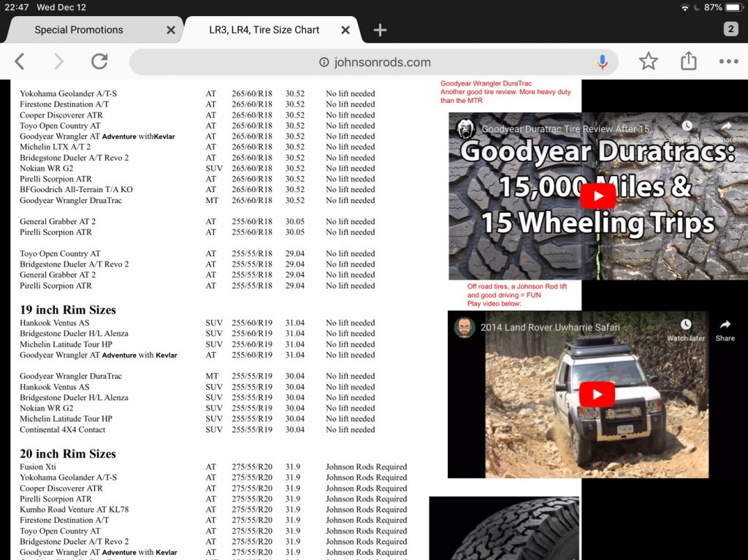The width and height of the screenshot is (748, 560).
Task: Open the browser three-dot menu
Action: coord(728,61)
